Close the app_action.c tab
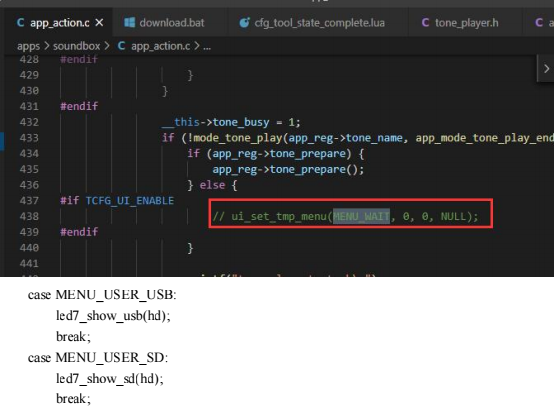The image size is (554, 408). coord(99,23)
